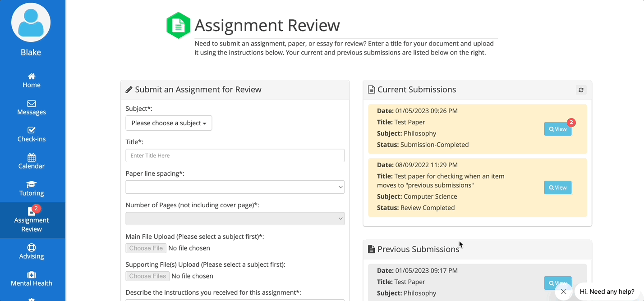
Task: Open the Mental Health section
Action: (31, 278)
